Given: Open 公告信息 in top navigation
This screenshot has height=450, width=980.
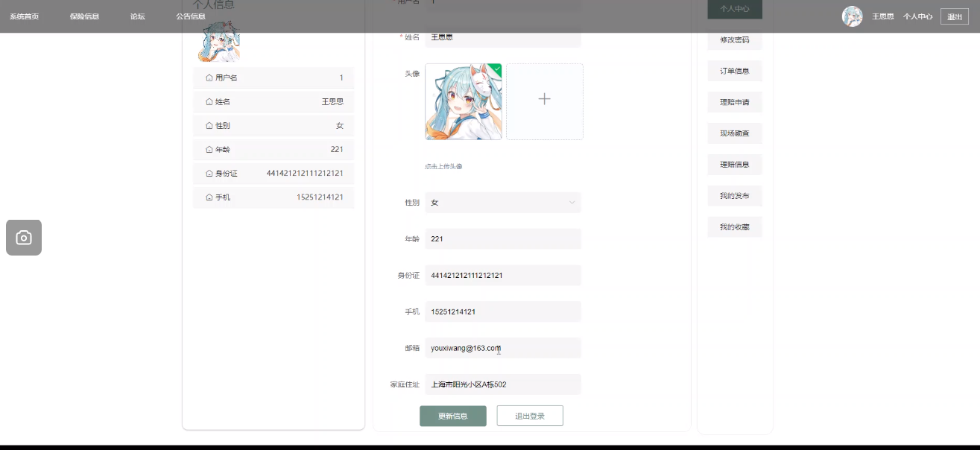Looking at the screenshot, I should (191, 16).
